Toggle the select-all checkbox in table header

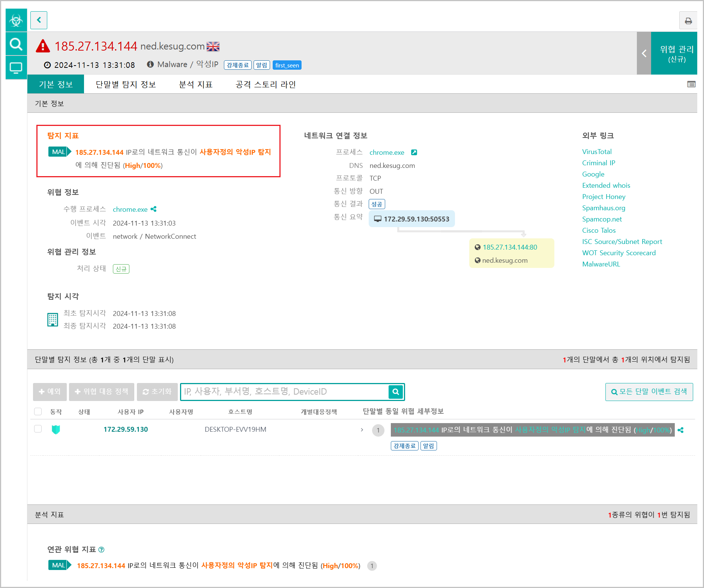click(38, 411)
